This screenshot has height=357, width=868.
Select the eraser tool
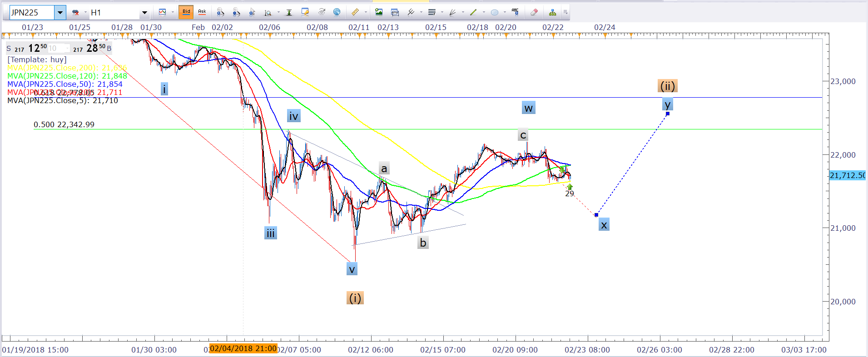pos(534,12)
